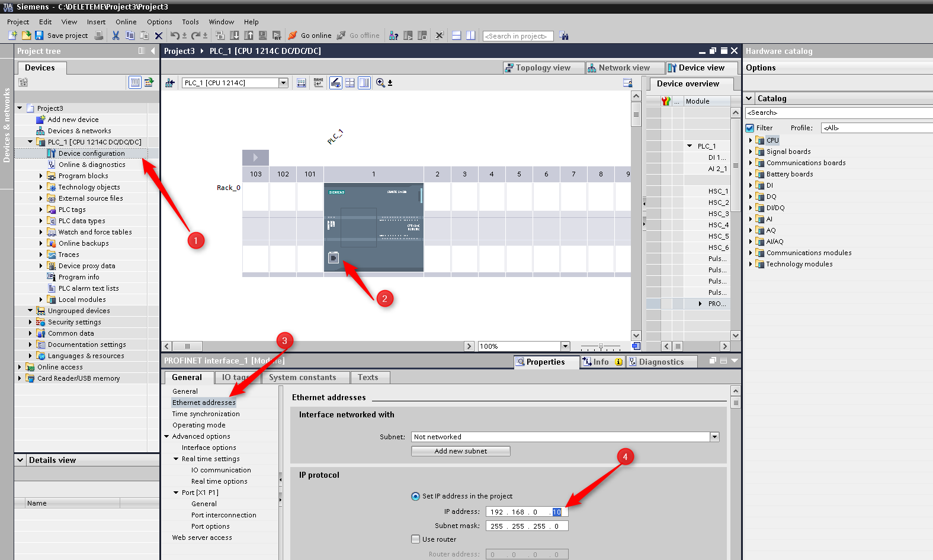Click the Go online button
The width and height of the screenshot is (933, 560).
tap(310, 36)
